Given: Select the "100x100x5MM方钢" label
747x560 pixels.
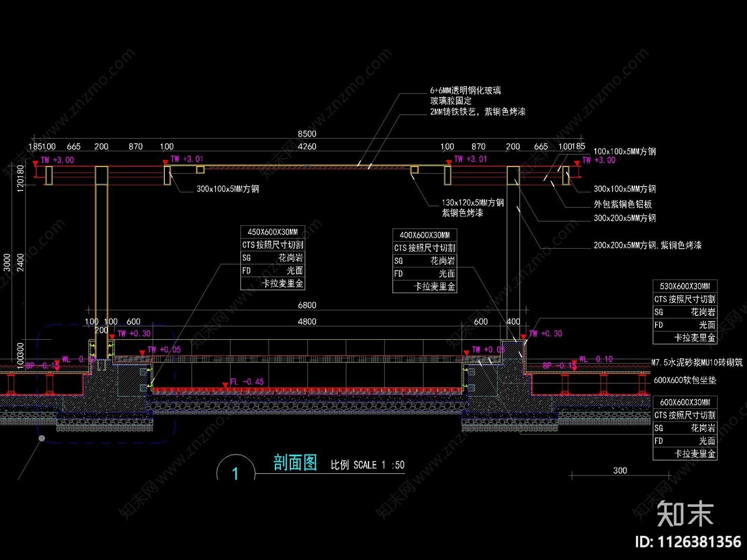Looking at the screenshot, I should tap(625, 151).
